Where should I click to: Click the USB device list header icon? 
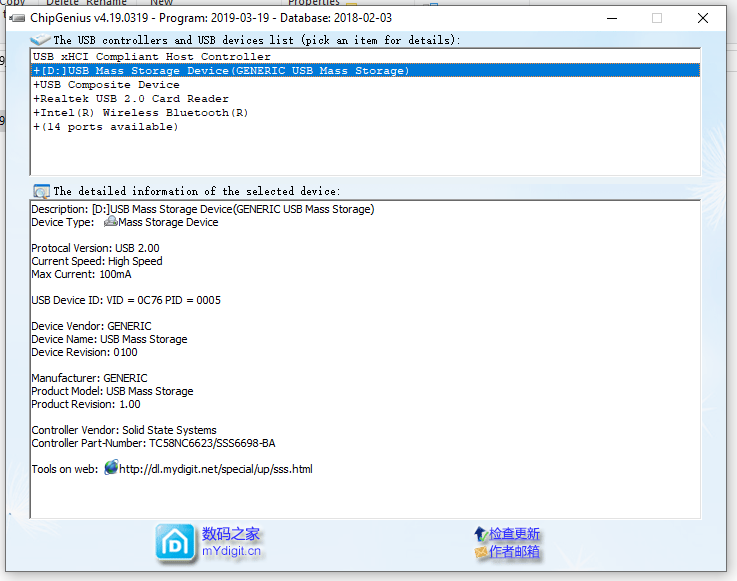click(x=40, y=39)
